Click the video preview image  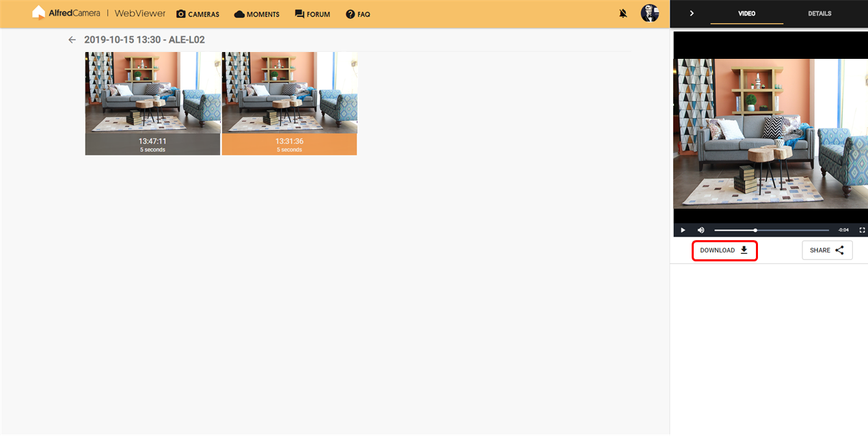770,133
